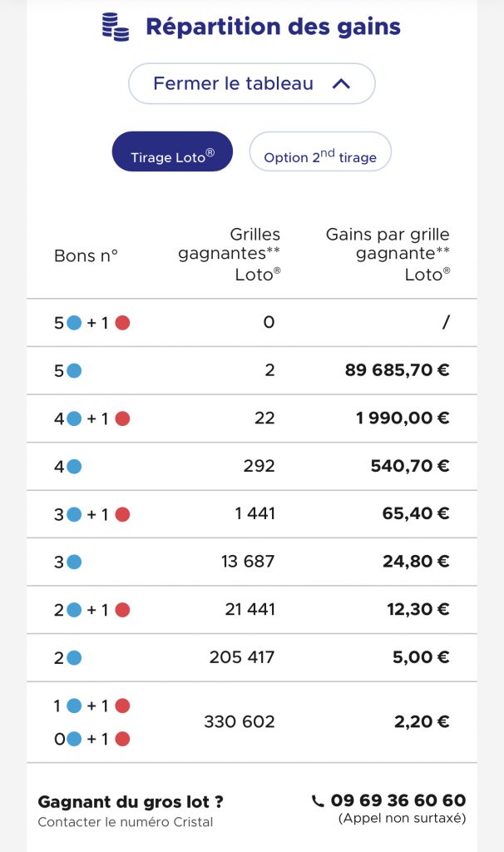Click the blue ball in the 5 numbers row
The image size is (504, 852).
coord(74,371)
